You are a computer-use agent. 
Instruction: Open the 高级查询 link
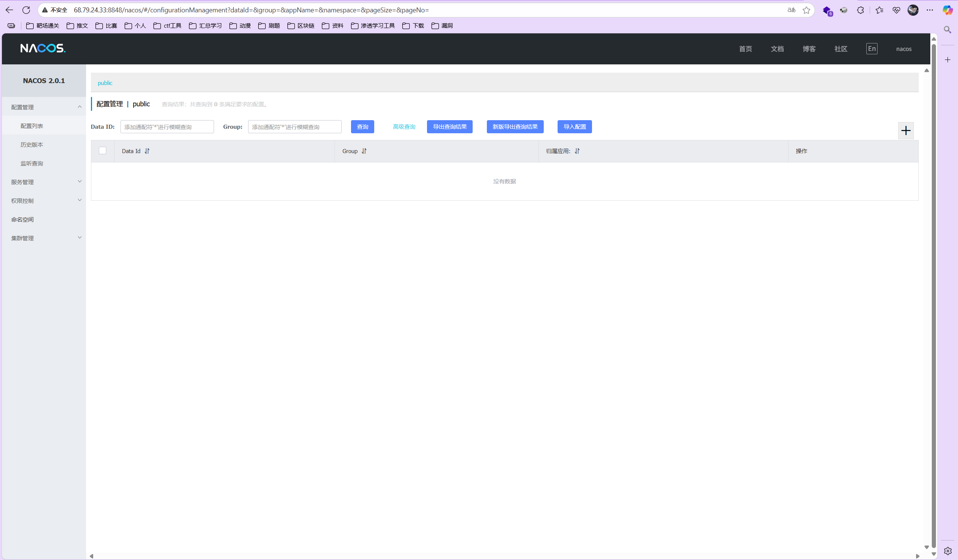click(x=404, y=127)
